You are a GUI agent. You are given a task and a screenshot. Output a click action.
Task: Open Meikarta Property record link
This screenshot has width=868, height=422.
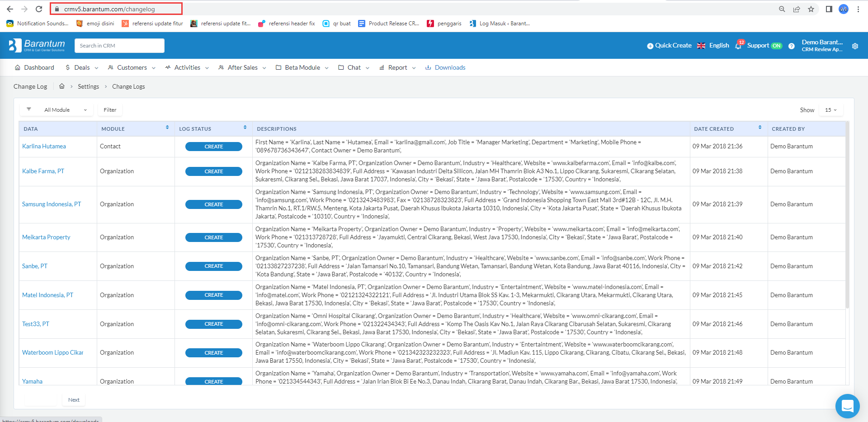(x=46, y=237)
